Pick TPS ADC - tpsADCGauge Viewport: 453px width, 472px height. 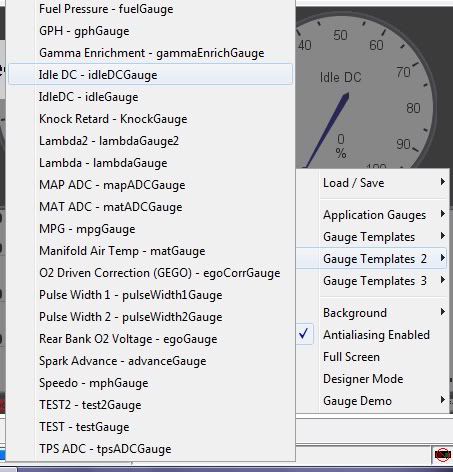(x=151, y=449)
